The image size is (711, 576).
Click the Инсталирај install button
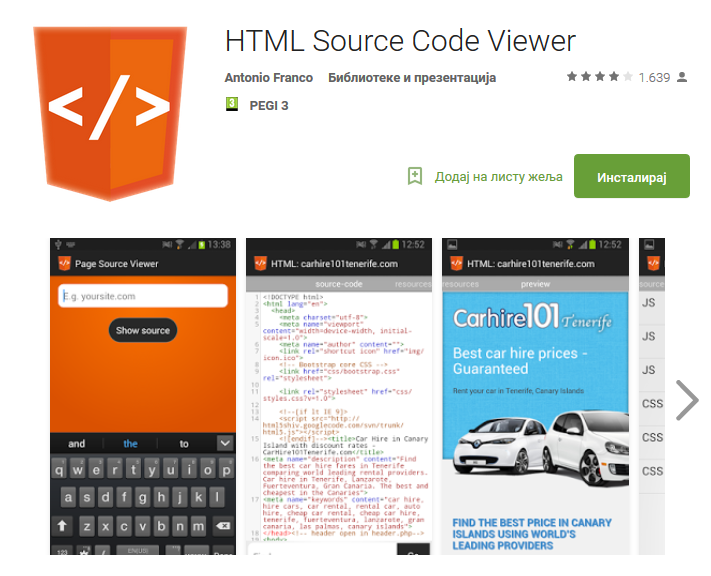(632, 176)
